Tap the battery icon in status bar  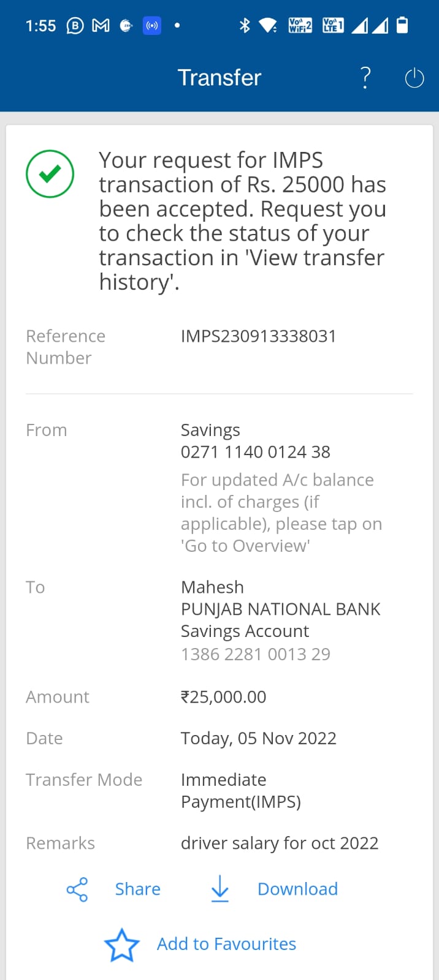pyautogui.click(x=402, y=25)
